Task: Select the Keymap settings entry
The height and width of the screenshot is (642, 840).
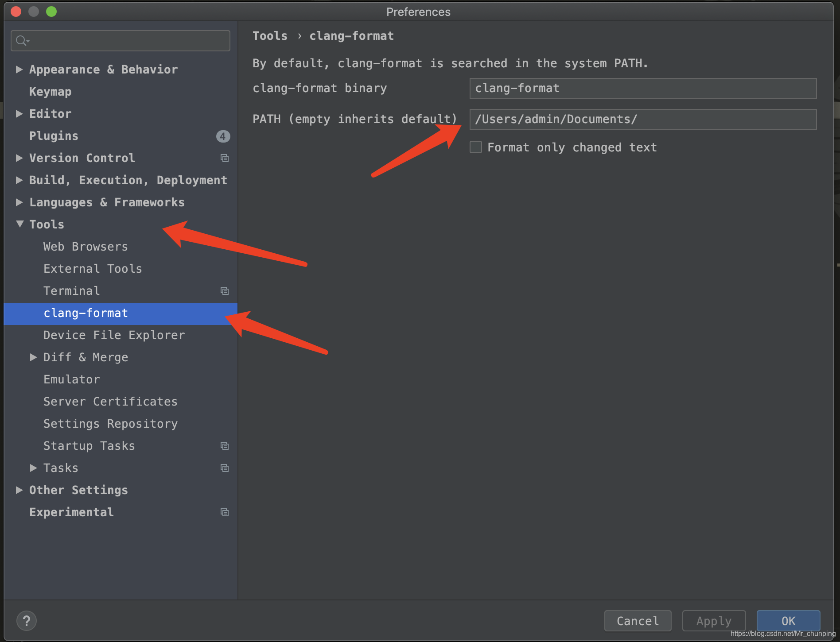Action: click(50, 92)
